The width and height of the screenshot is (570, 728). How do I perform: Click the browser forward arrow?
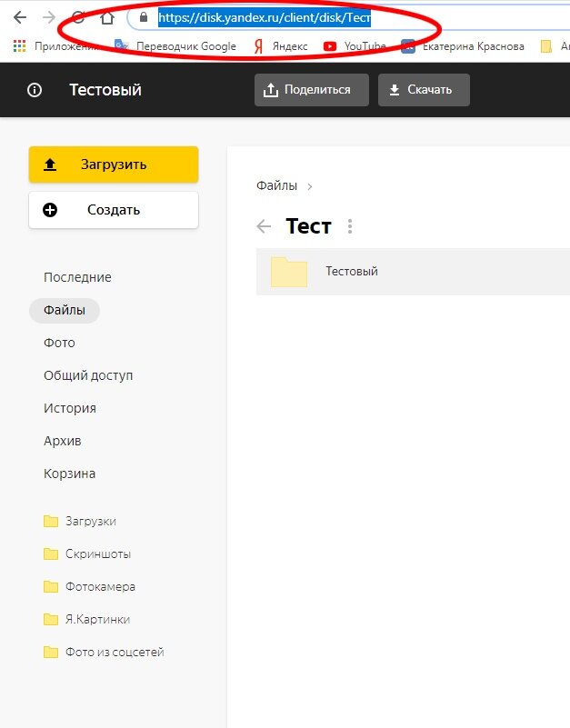click(49, 17)
